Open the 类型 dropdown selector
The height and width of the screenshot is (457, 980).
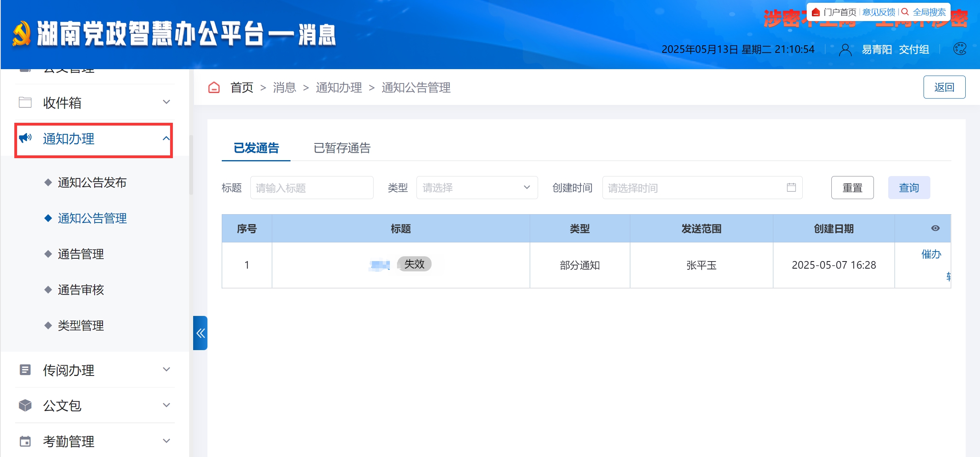pyautogui.click(x=476, y=188)
